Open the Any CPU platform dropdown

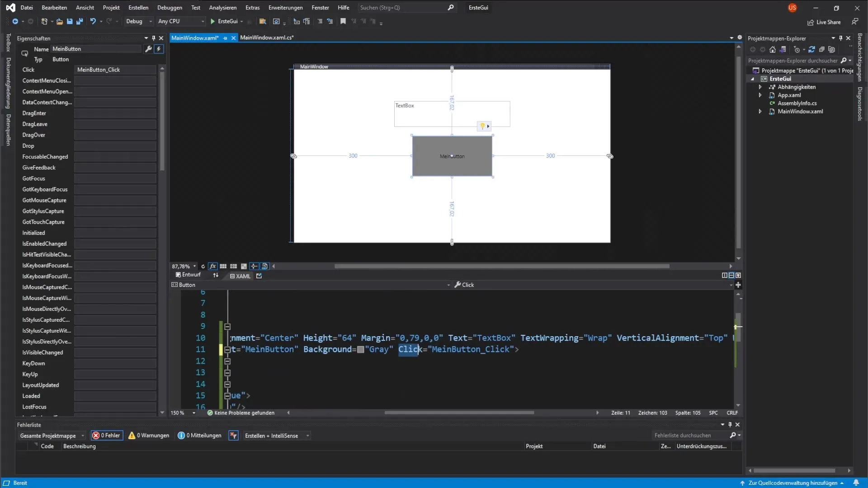[x=181, y=21]
